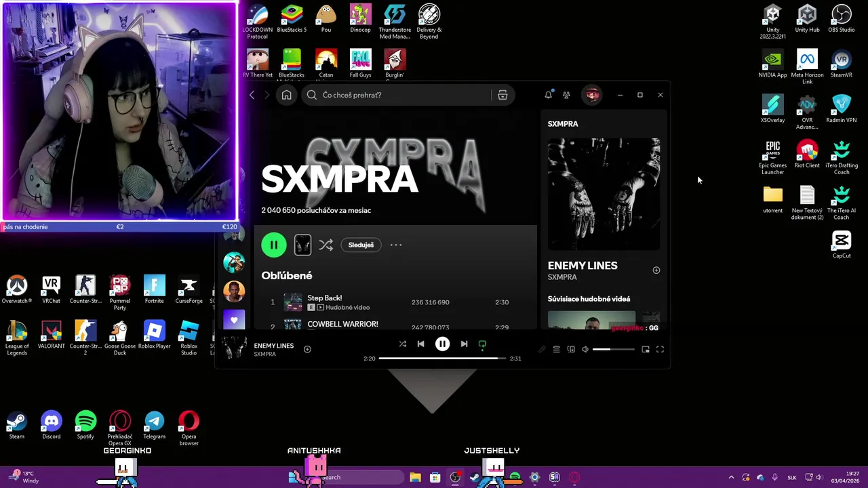
Task: Select NVIDIA App desktop icon
Action: point(772,64)
